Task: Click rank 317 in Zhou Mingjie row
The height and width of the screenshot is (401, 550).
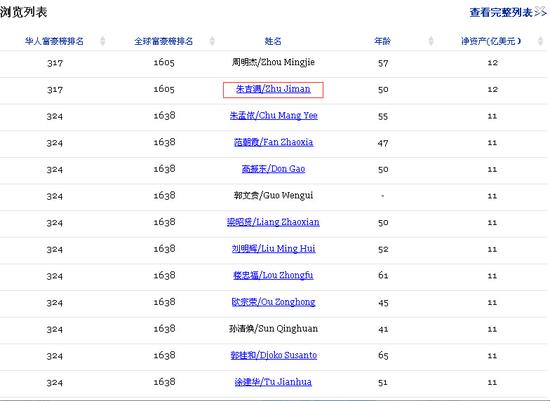Action: [55, 63]
